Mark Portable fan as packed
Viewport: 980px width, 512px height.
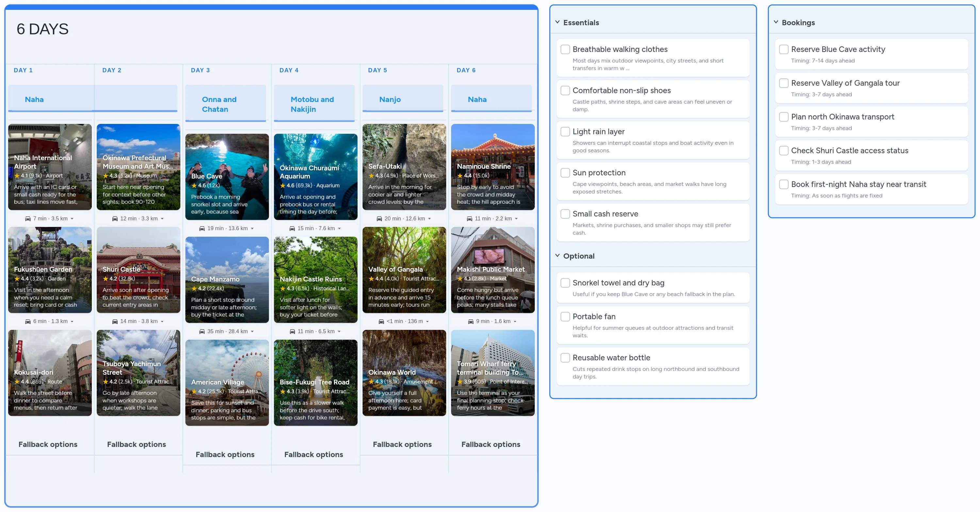565,317
